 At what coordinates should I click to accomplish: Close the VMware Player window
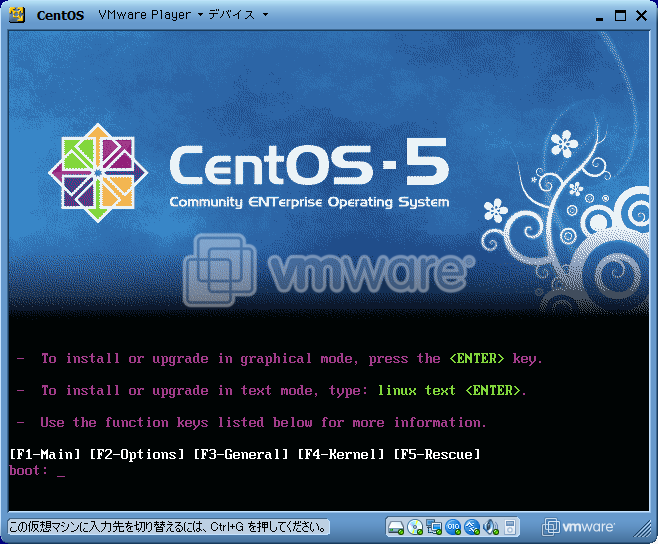(x=641, y=16)
